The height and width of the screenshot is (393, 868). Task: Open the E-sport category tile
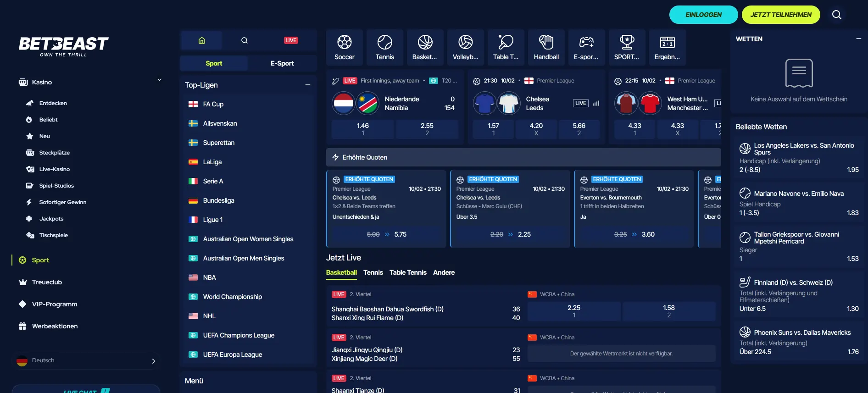tap(586, 47)
